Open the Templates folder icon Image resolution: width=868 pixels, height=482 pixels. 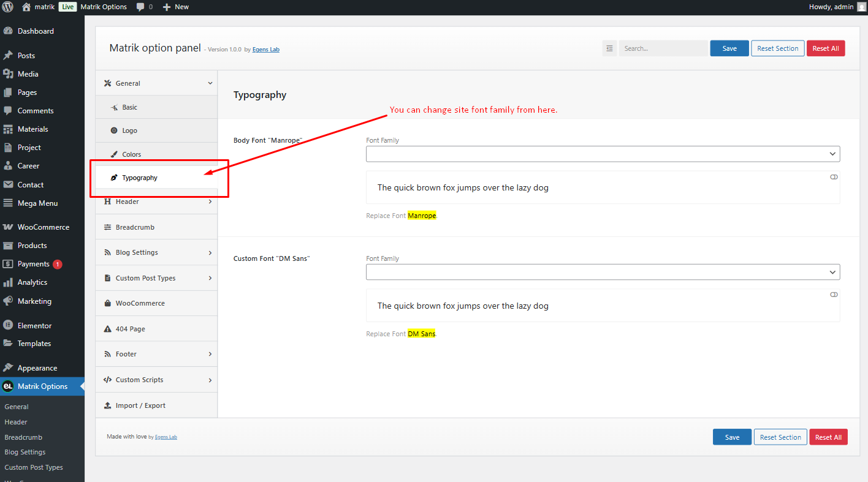pos(8,343)
